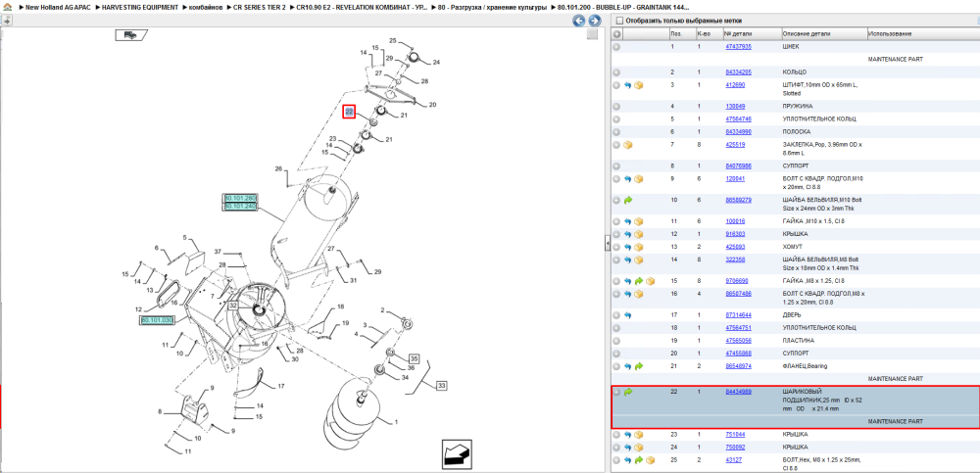Open the diagram tools button at top-left
Viewport: 980px width, 473px height.
tap(6, 21)
